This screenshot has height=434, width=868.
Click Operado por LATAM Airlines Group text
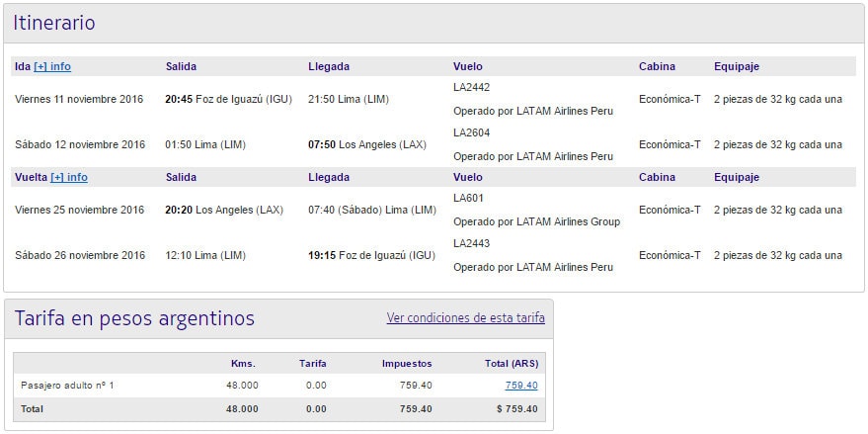537,221
